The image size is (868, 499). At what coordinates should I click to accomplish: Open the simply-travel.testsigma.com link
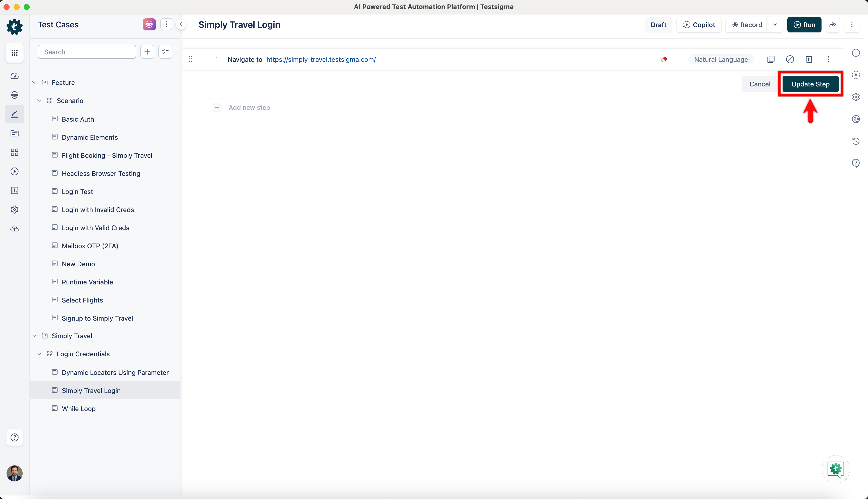pos(321,59)
